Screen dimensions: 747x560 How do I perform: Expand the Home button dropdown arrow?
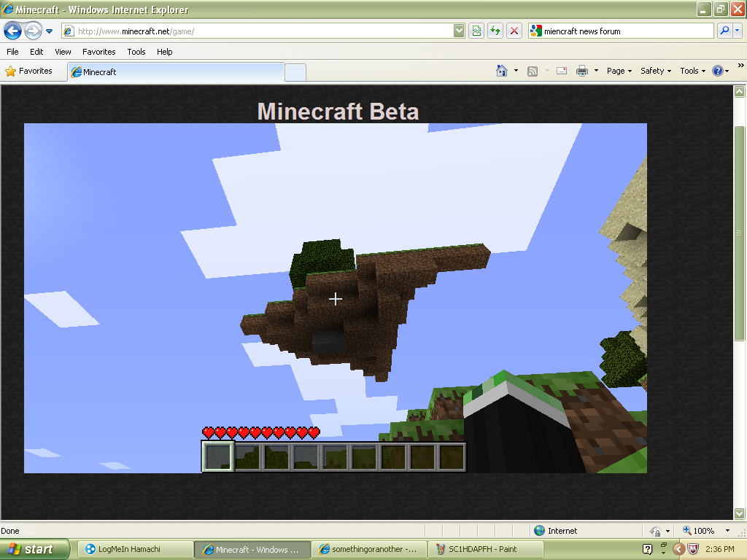pos(516,71)
